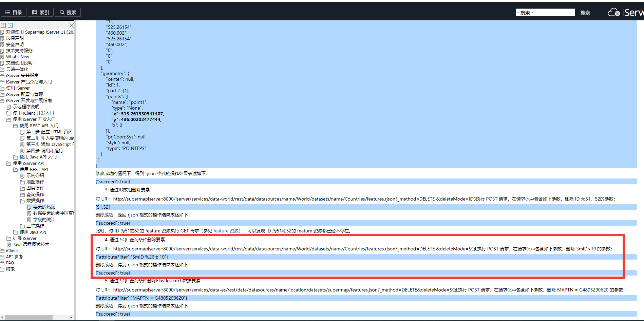644x321 pixels.
Task: Focus the top-right search input field
Action: coord(545,13)
